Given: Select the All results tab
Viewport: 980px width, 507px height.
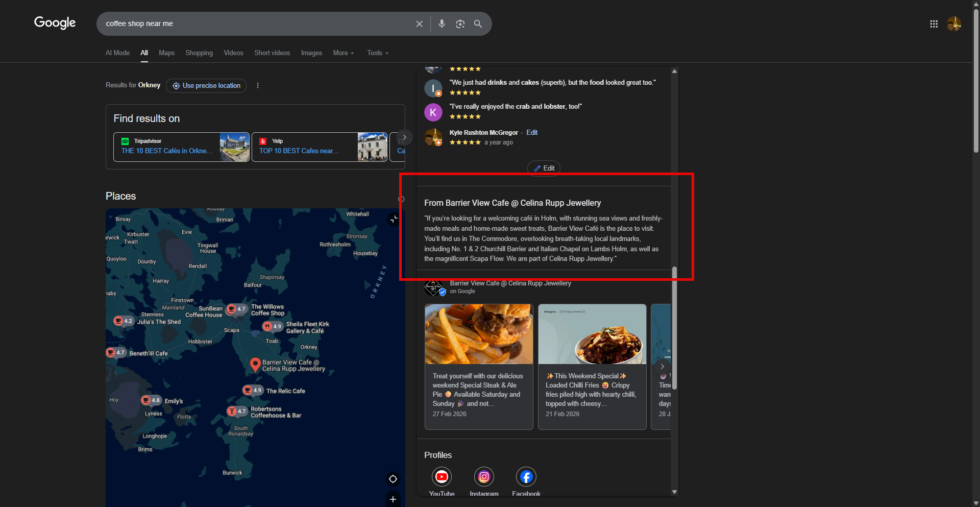Looking at the screenshot, I should click(144, 53).
